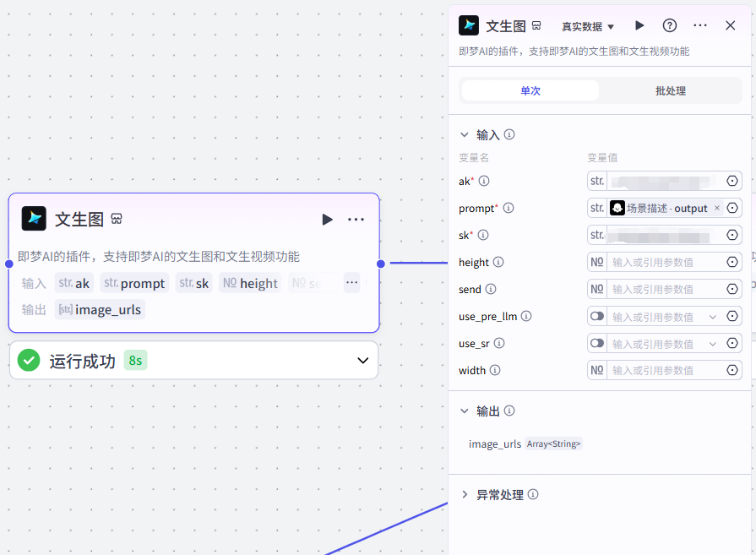The width and height of the screenshot is (756, 555).
Task: Click the node's left input port
Action: pos(9,264)
